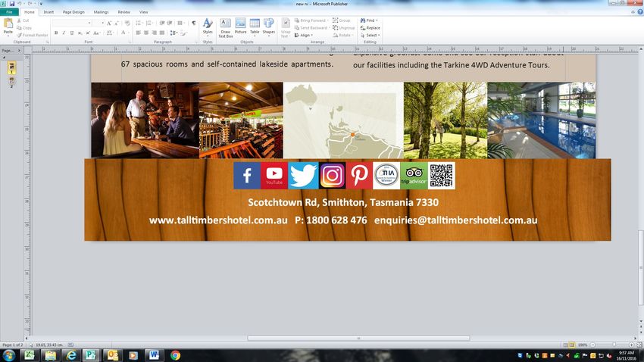The width and height of the screenshot is (644, 362).
Task: Zoom out with the minus button in status bar
Action: point(592,345)
